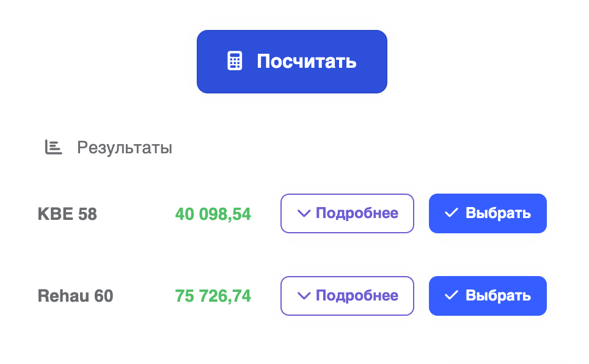Click the green price 40 098,54
The image size is (589, 364).
[212, 213]
